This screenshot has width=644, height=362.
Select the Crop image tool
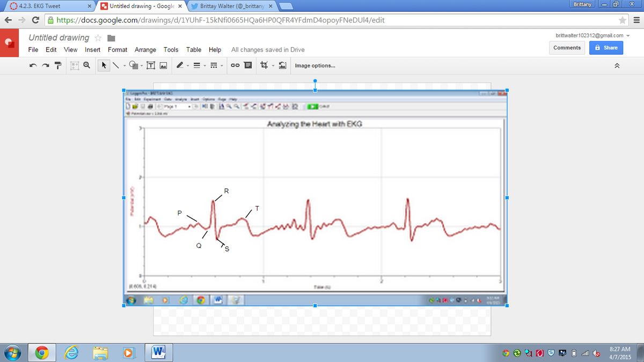pyautogui.click(x=264, y=65)
